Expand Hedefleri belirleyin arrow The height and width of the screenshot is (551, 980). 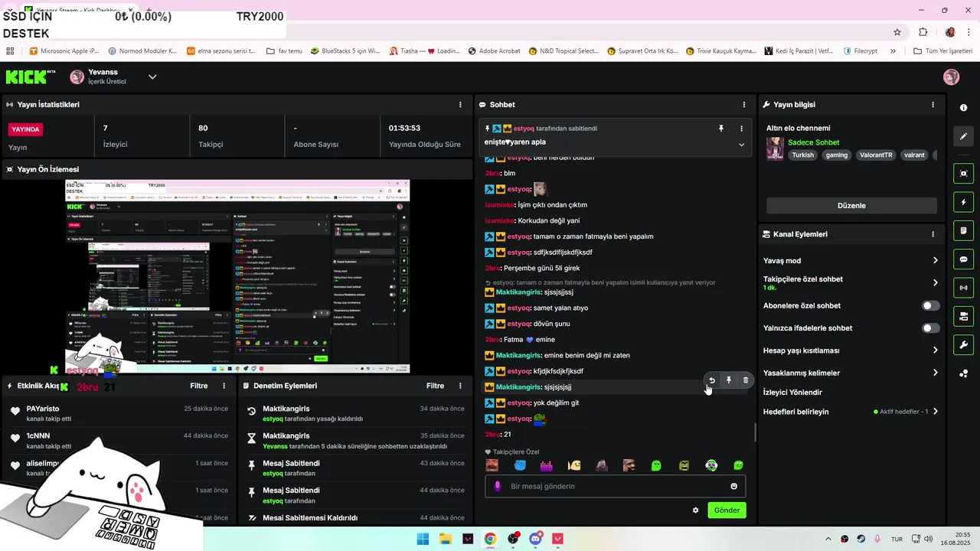935,412
